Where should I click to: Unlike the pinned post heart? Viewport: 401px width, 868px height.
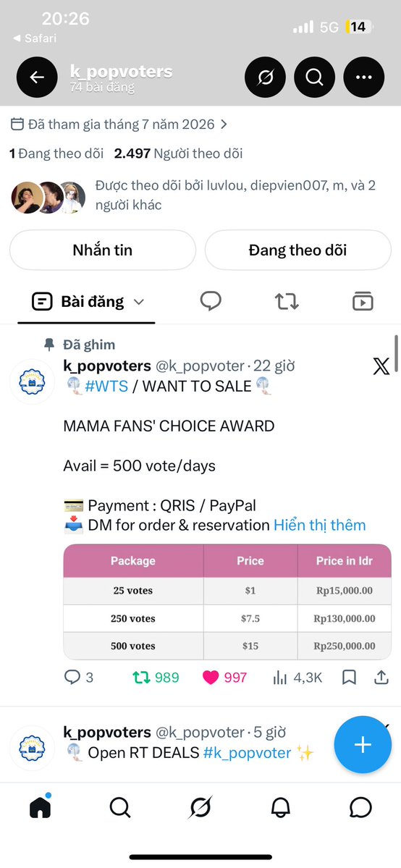tap(211, 677)
